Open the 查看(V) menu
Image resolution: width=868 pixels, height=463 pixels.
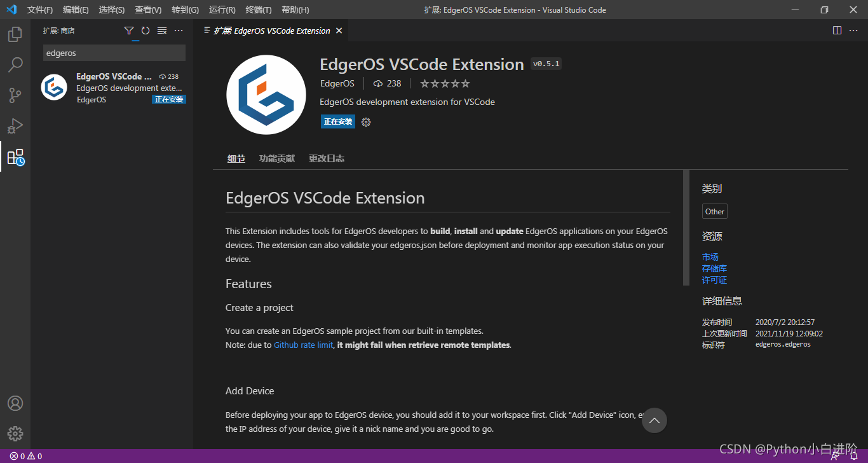[148, 10]
